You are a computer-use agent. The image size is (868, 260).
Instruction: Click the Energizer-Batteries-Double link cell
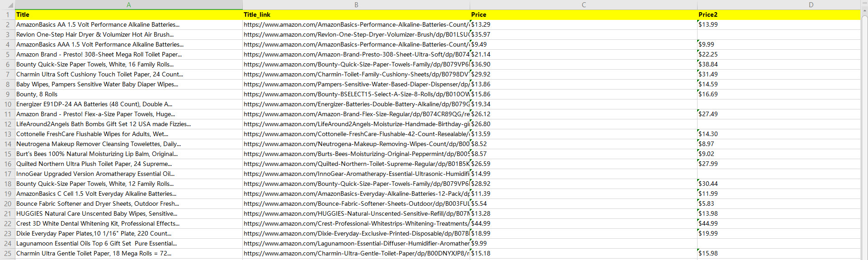356,104
